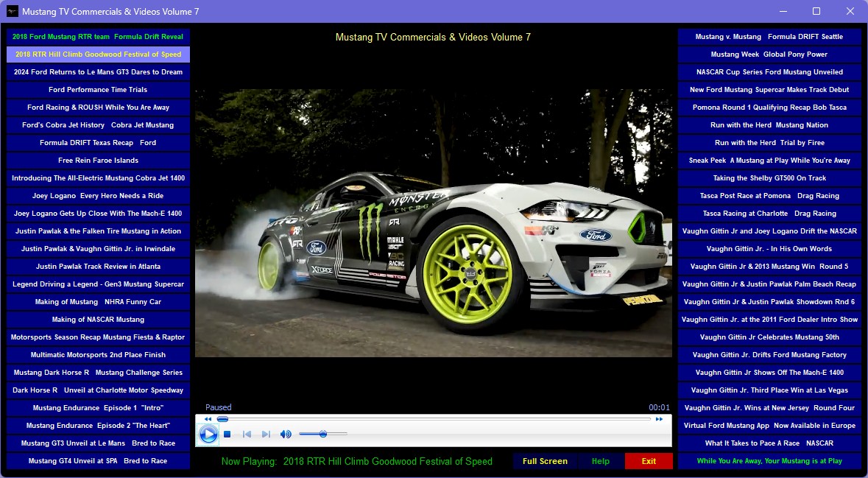Open NASCAR Cup Series Ford Mustang Unveiled
This screenshot has width=868, height=478.
[769, 72]
